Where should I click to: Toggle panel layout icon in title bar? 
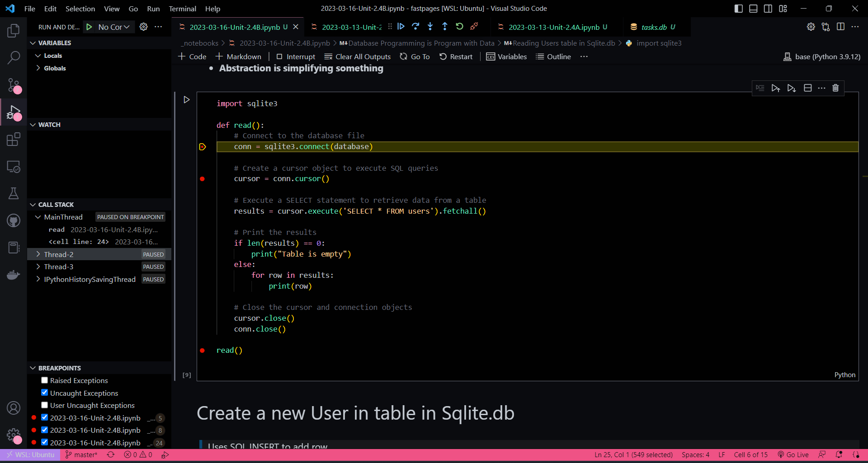click(753, 9)
